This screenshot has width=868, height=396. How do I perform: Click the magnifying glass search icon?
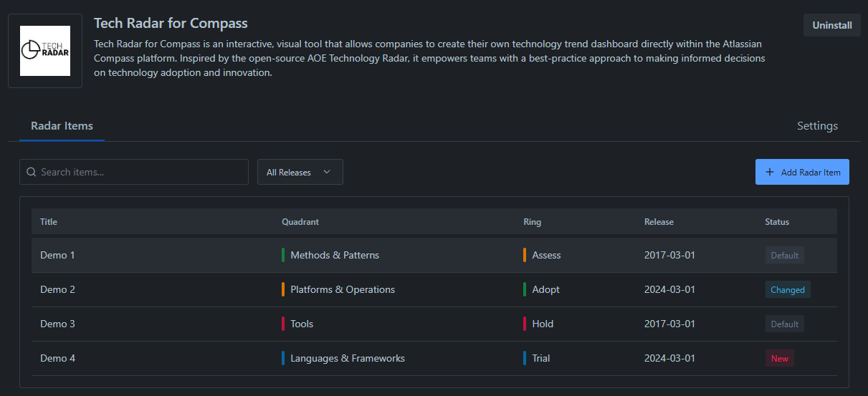click(x=31, y=172)
